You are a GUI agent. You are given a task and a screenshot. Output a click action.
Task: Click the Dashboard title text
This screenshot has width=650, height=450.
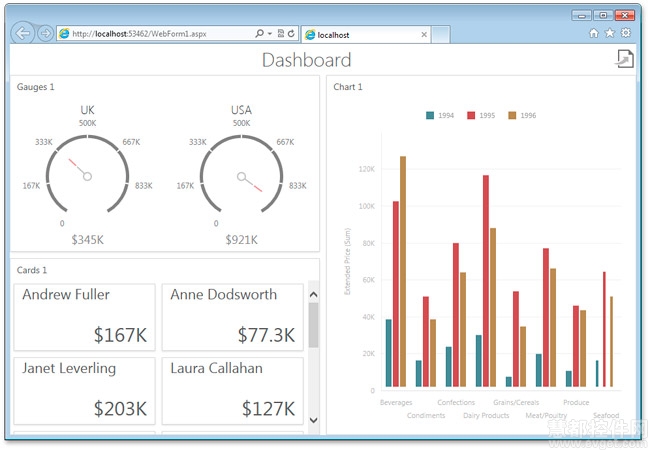coord(307,60)
